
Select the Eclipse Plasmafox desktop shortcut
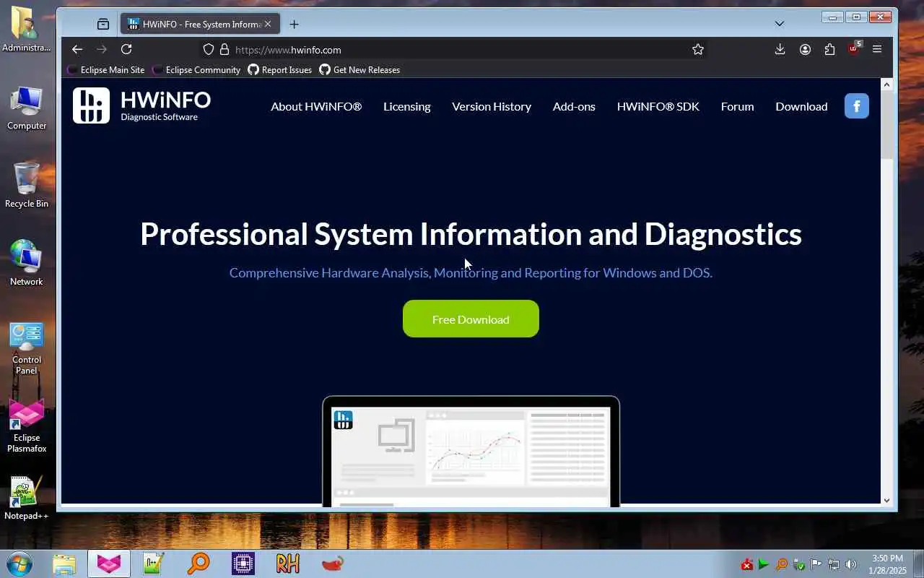27,427
